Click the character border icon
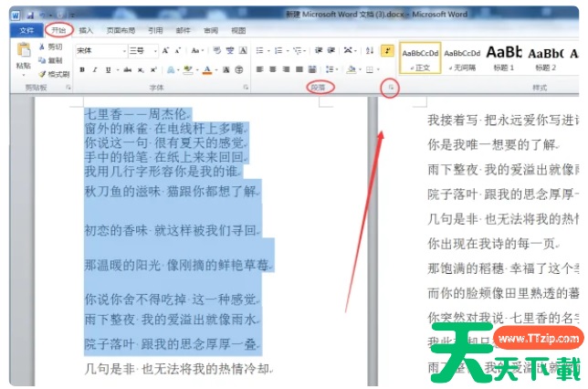 [243, 50]
